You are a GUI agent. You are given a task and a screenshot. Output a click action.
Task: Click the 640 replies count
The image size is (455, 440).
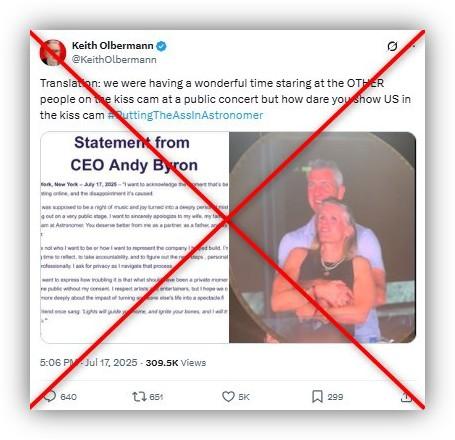pos(68,397)
